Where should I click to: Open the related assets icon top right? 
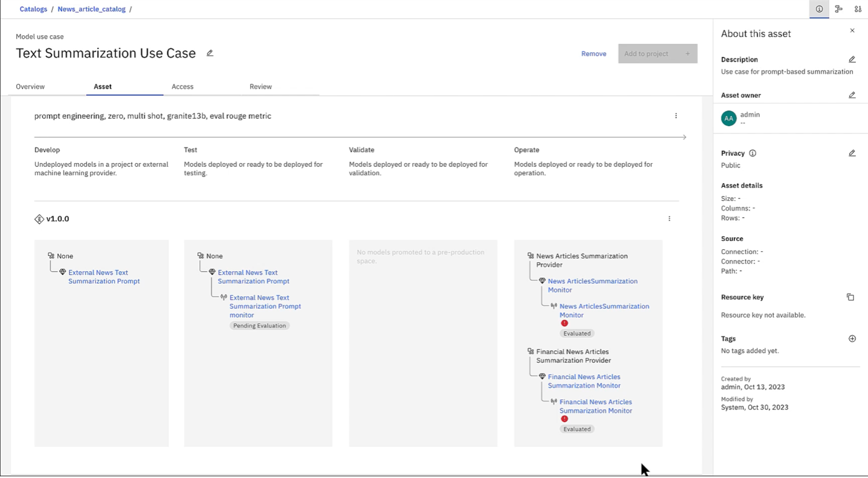858,9
